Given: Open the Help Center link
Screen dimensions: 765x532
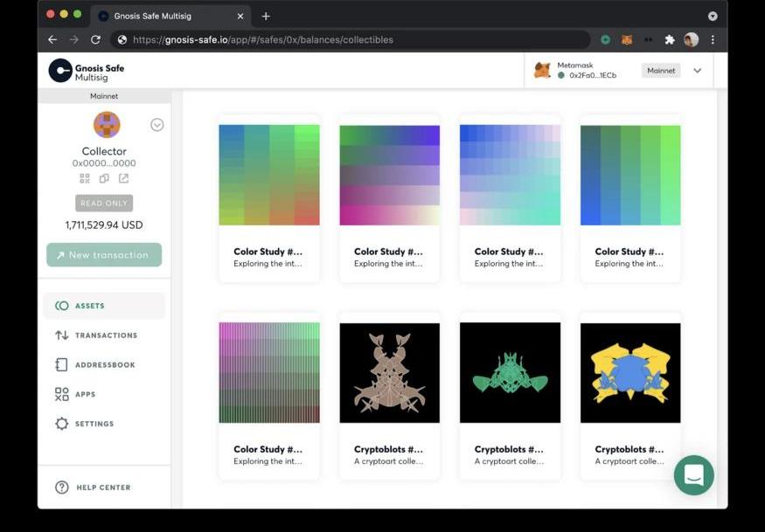Looking at the screenshot, I should [102, 487].
